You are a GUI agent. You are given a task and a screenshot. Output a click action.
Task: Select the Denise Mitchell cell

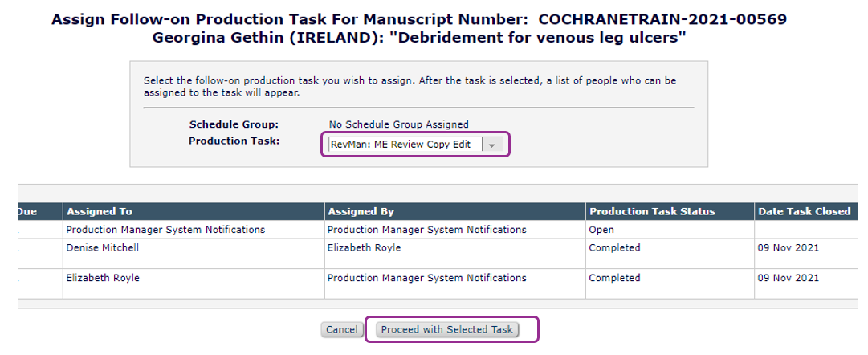coord(103,248)
